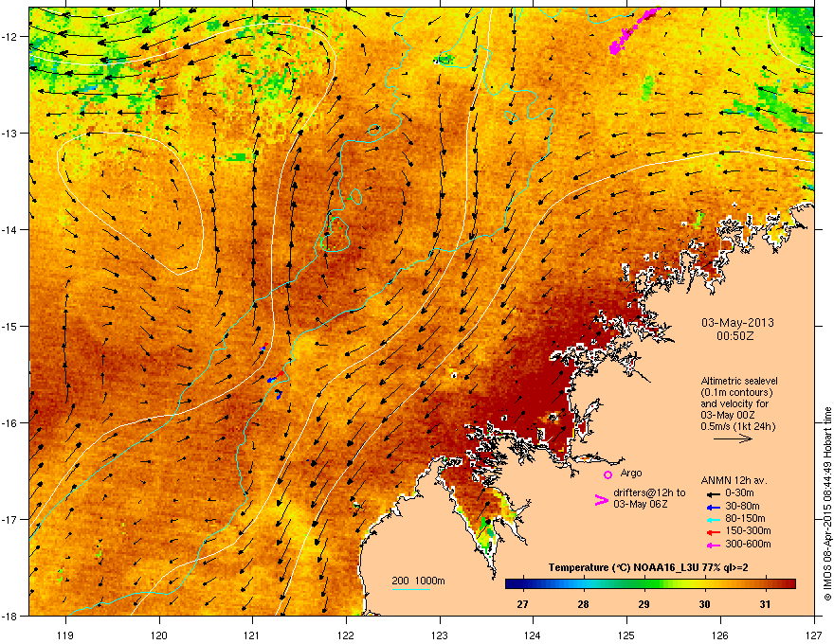Click the 'Altimetric sealevel' caption text
Image resolution: width=834 pixels, height=644 pixels.
739,381
